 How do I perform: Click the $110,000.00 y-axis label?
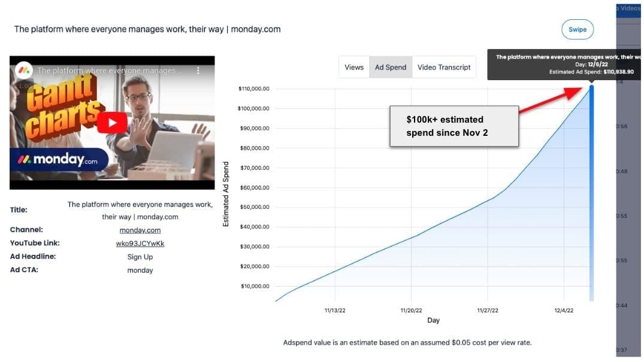(254, 89)
